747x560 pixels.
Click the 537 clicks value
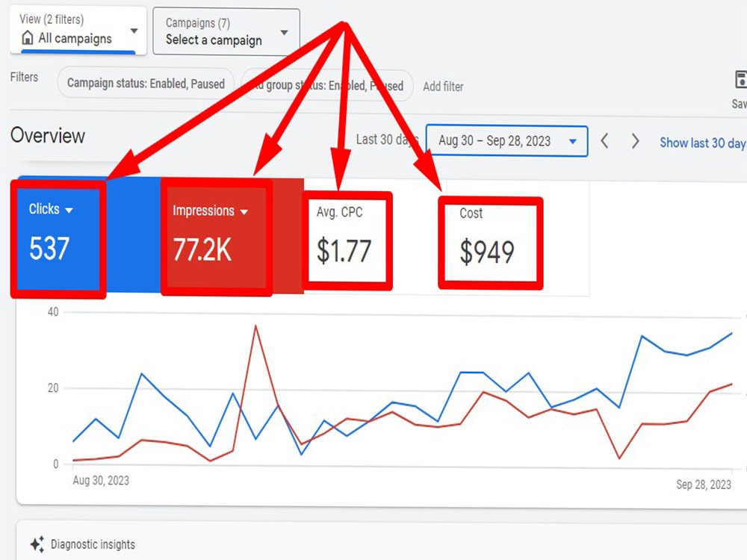(x=49, y=249)
